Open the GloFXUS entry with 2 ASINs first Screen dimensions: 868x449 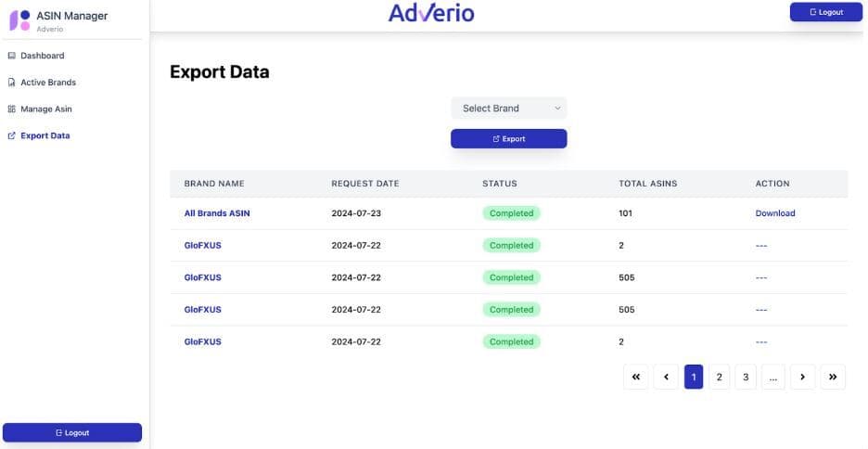tap(202, 245)
